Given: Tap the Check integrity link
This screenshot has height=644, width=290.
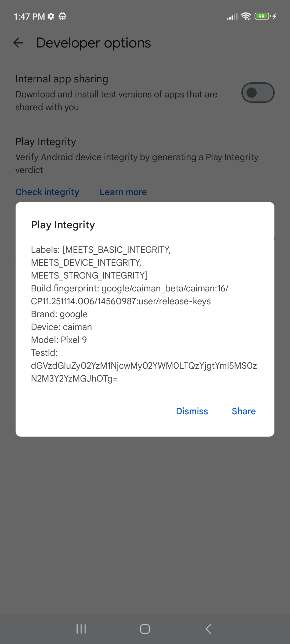Looking at the screenshot, I should (47, 192).
